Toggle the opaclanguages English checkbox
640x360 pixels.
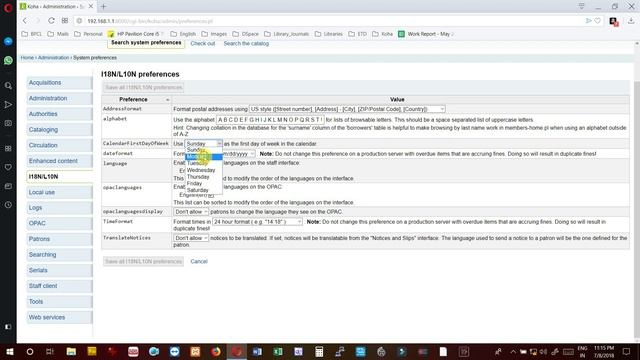pos(211,196)
